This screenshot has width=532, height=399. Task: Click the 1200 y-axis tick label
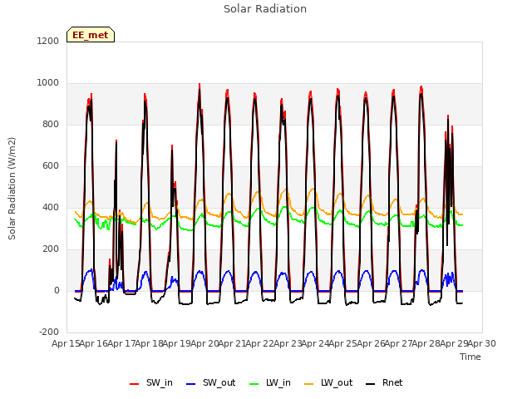pos(48,41)
